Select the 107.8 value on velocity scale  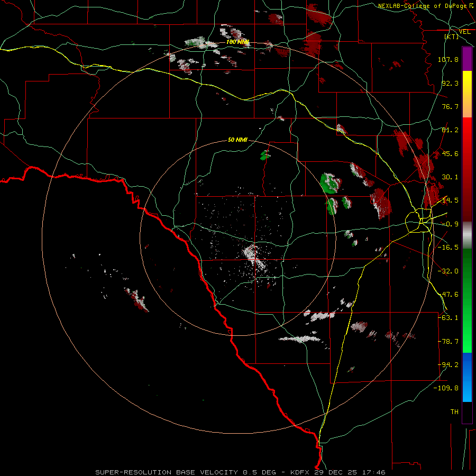[x=448, y=59]
